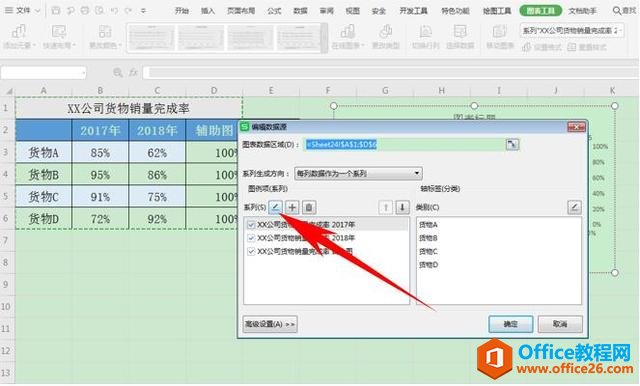
Task: Click cell containing 85%
Action: 100,153
